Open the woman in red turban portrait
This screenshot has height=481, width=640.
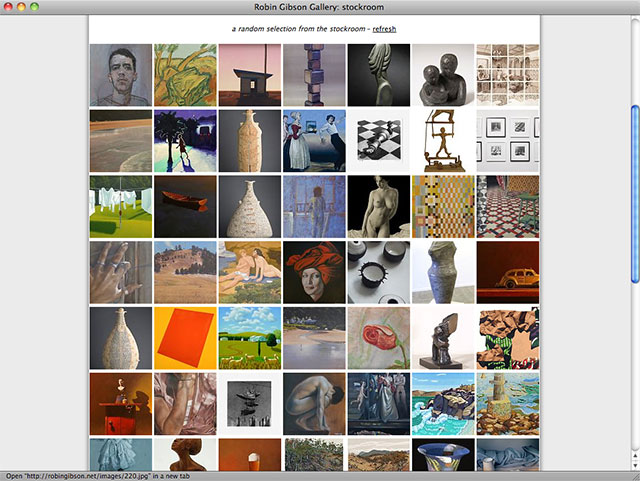coord(314,272)
